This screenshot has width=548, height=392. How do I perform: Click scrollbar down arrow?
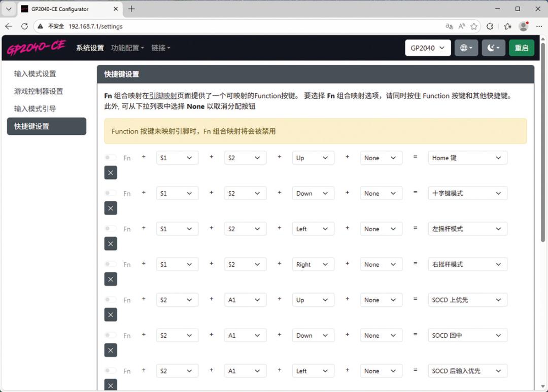(x=543, y=386)
